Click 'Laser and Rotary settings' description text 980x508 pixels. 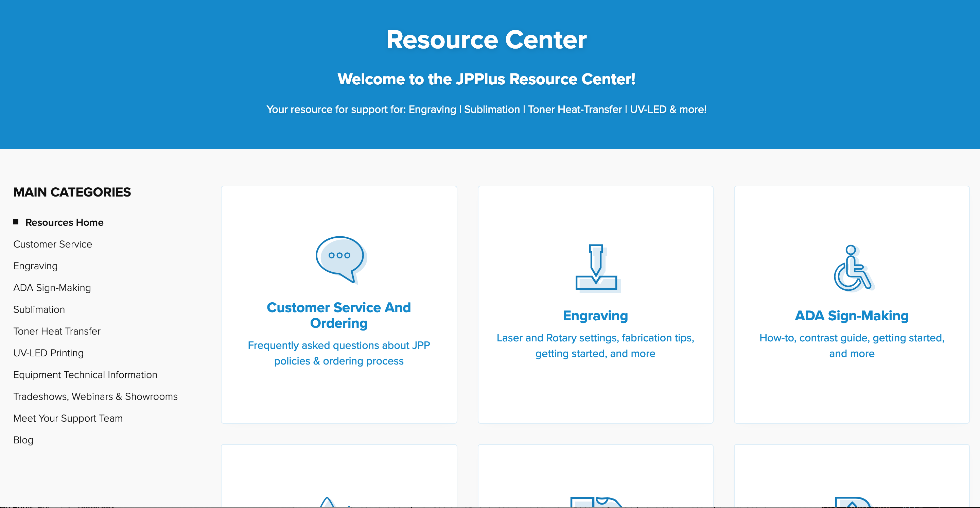coord(595,346)
